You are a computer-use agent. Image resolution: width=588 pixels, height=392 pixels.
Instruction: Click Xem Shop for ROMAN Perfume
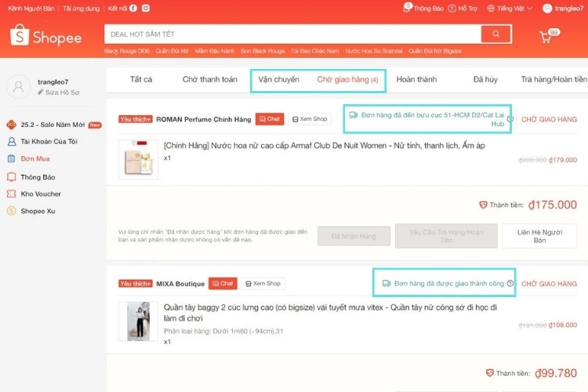(x=310, y=119)
